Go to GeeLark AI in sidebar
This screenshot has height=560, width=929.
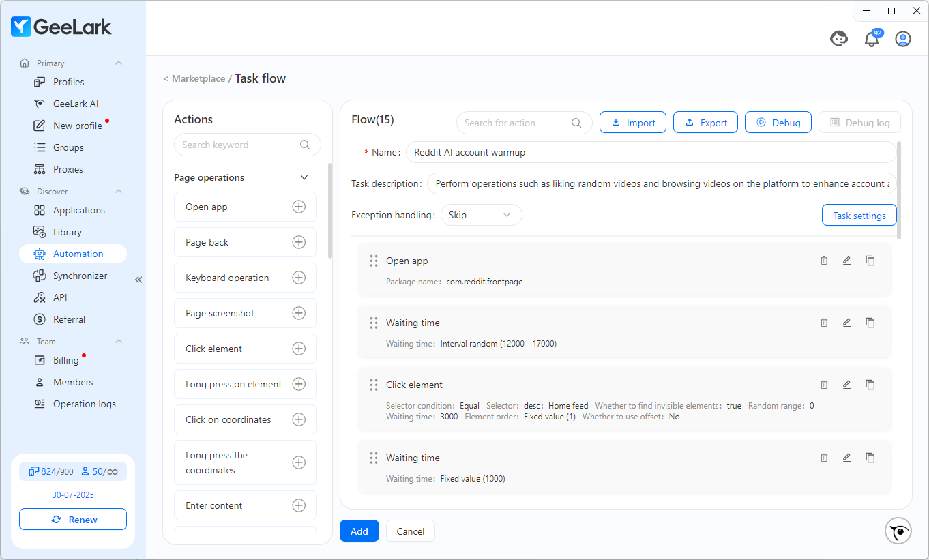click(73, 104)
